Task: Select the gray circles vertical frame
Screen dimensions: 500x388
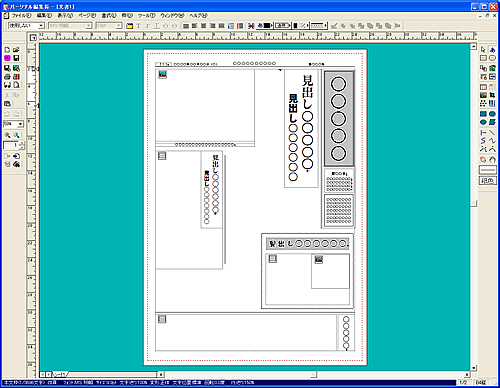Action: [x=339, y=118]
